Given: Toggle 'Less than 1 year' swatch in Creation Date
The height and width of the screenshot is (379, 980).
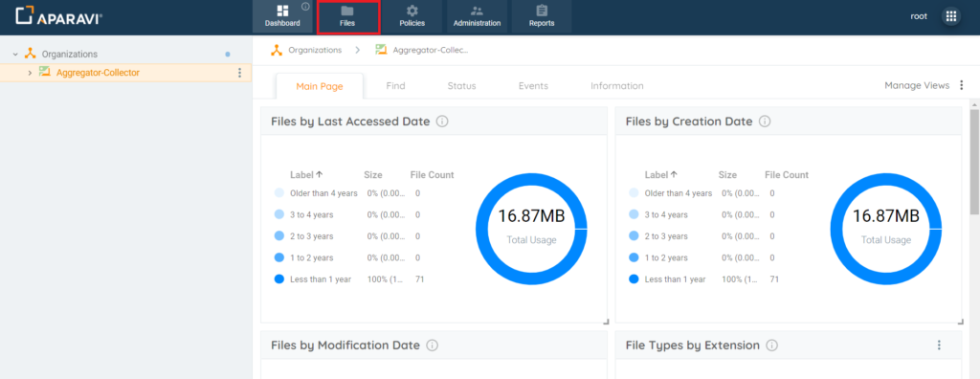Looking at the screenshot, I should tap(634, 279).
